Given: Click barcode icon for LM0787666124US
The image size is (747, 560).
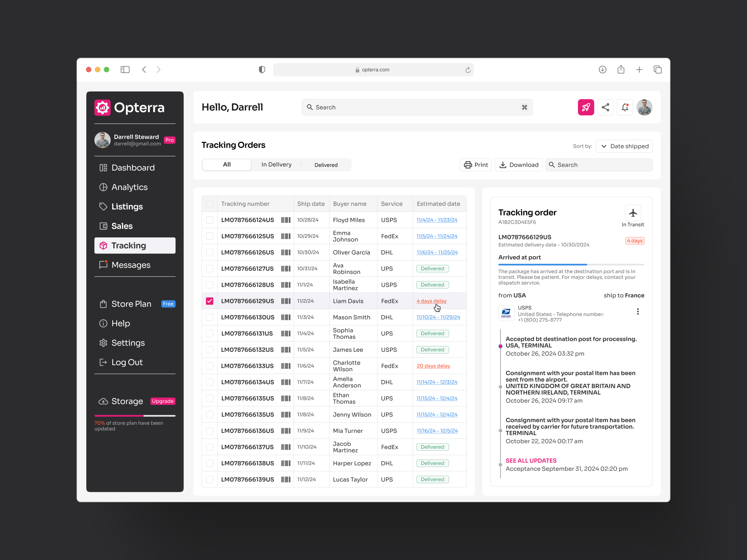Looking at the screenshot, I should coord(286,220).
